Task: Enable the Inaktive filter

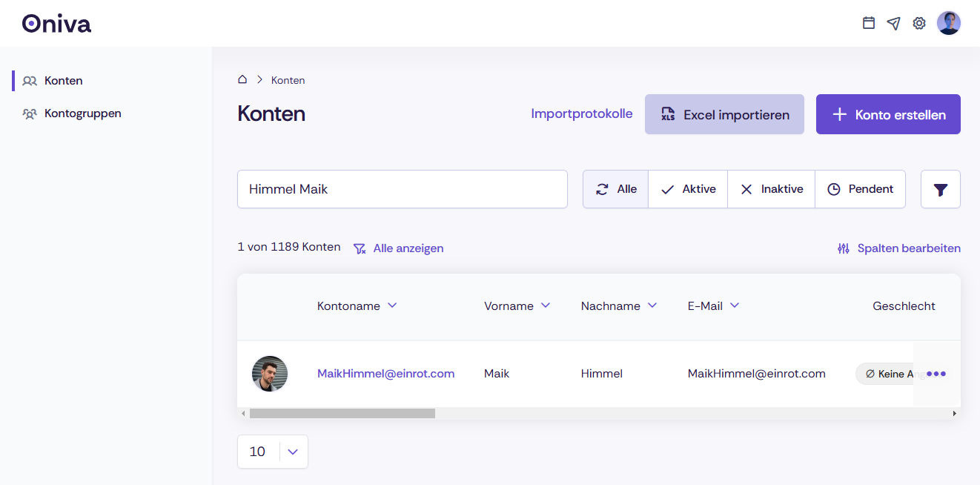Action: (x=771, y=189)
